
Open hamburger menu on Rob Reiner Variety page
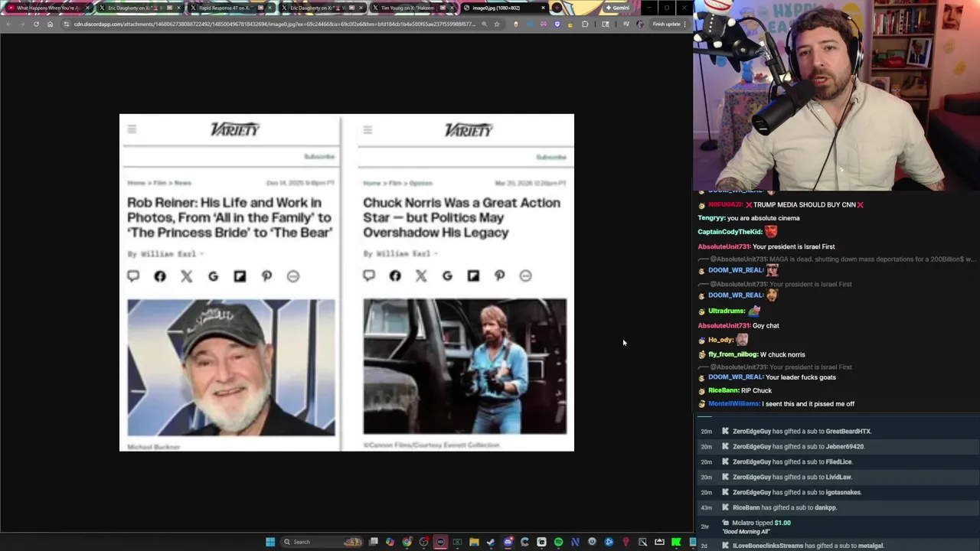[x=132, y=129]
